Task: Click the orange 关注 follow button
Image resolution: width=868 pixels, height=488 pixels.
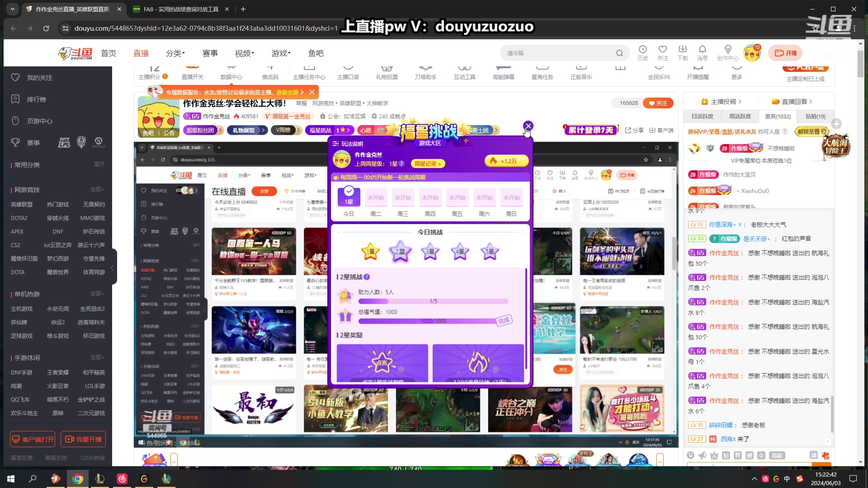Action: click(x=658, y=103)
